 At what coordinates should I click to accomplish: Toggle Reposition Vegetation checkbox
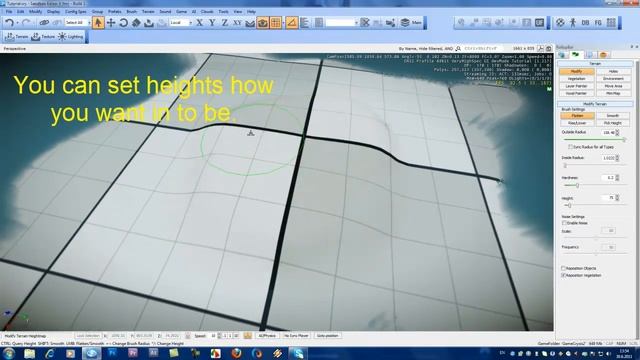(x=563, y=276)
